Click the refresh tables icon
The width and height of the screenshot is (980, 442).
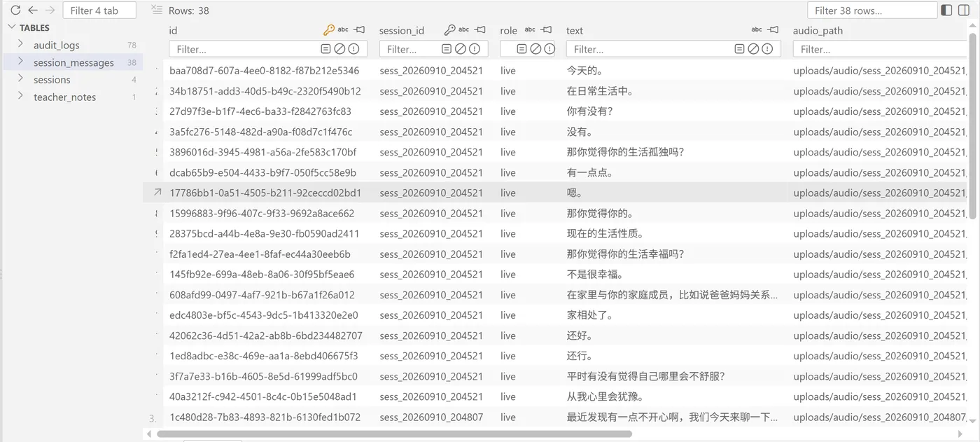click(x=15, y=11)
